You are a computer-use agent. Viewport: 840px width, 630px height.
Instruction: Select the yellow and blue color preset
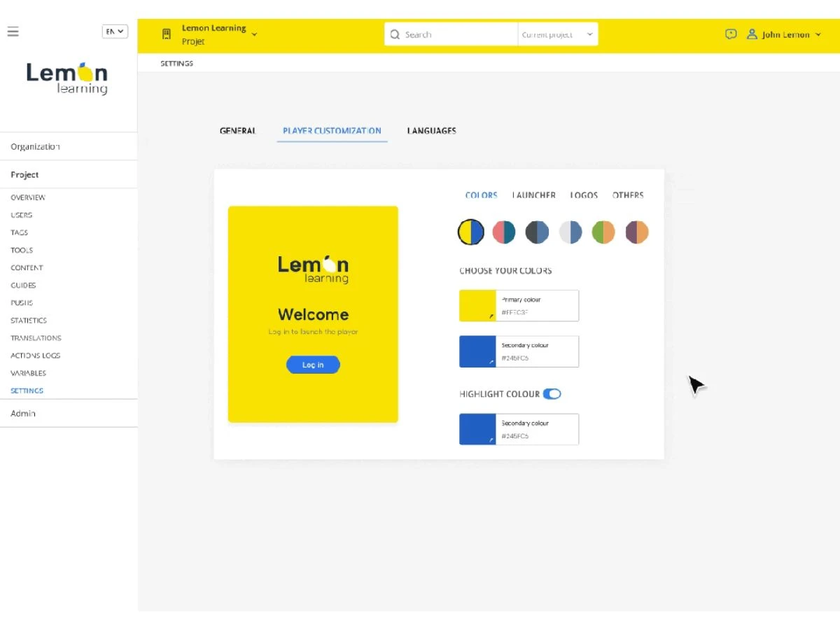click(x=471, y=232)
